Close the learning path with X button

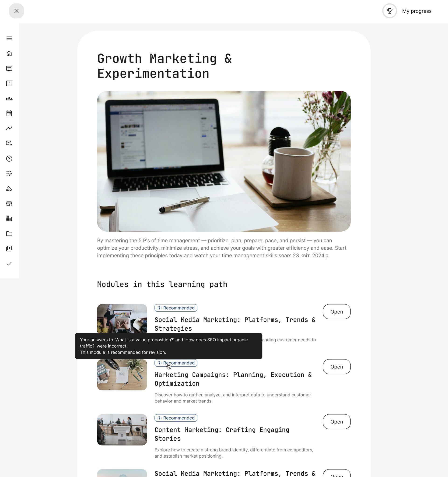[17, 11]
